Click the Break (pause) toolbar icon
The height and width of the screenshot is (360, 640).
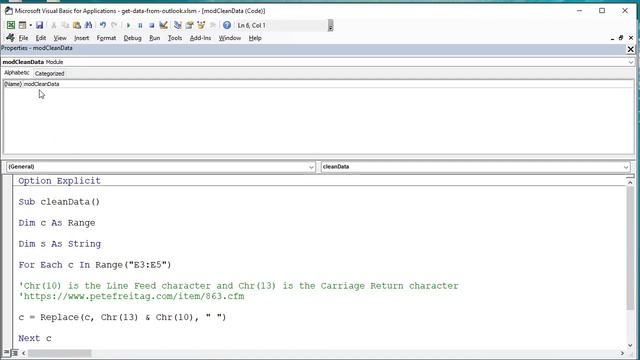click(x=140, y=25)
